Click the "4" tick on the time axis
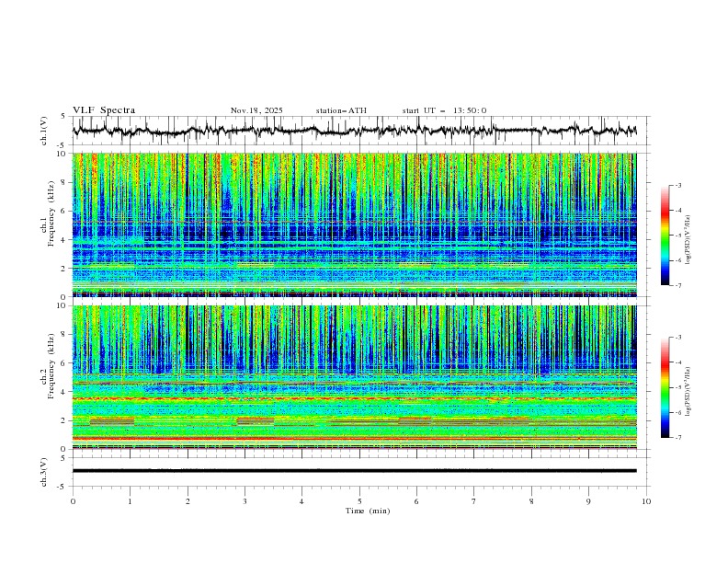 pos(301,501)
